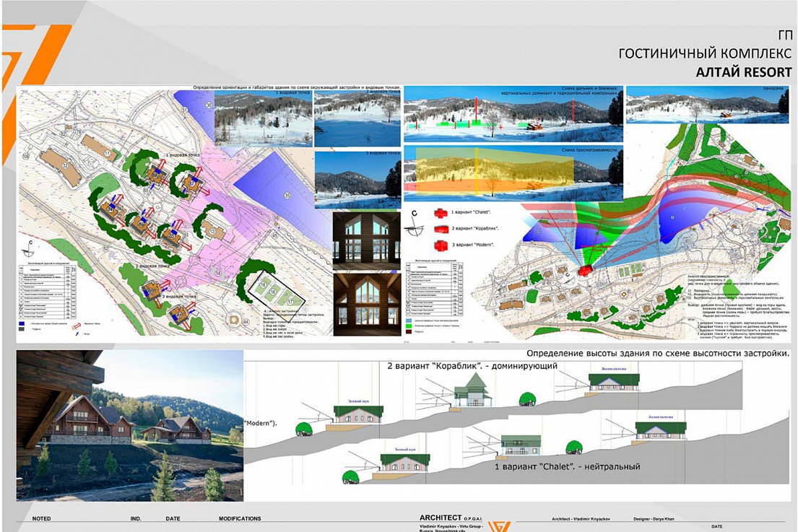798x532 pixels.
Task: Open the vertical dominants scheme photo
Action: click(x=513, y=114)
